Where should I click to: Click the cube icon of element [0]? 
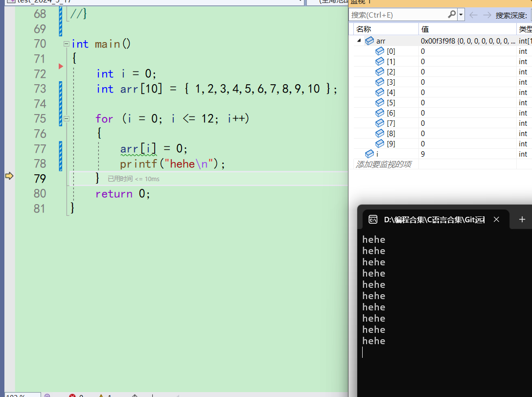coord(380,51)
